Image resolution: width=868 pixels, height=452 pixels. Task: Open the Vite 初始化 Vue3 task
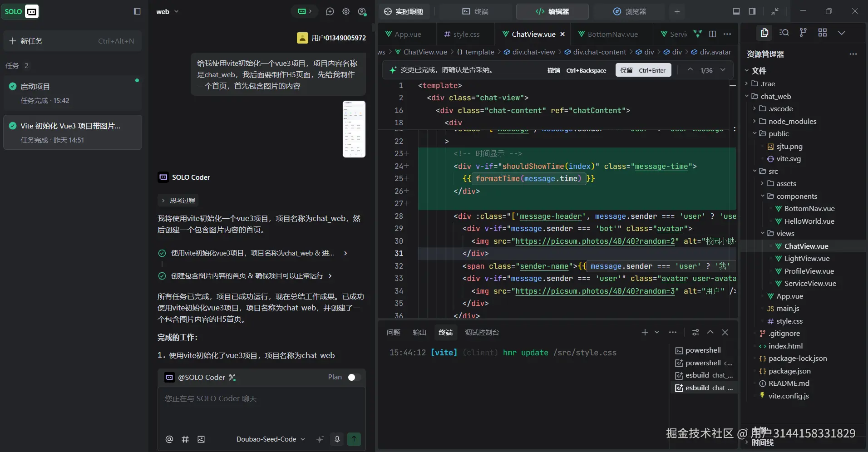pos(73,133)
